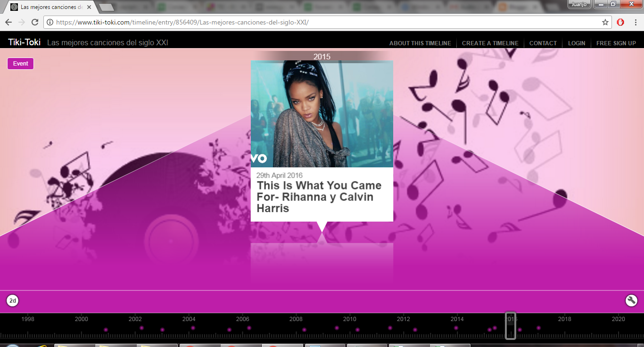Select event dot between 2000 and 2002
The height and width of the screenshot is (347, 644).
pyautogui.click(x=106, y=330)
